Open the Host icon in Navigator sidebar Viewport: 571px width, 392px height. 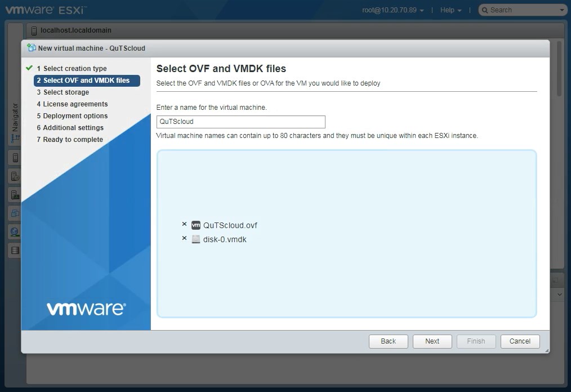pos(15,158)
